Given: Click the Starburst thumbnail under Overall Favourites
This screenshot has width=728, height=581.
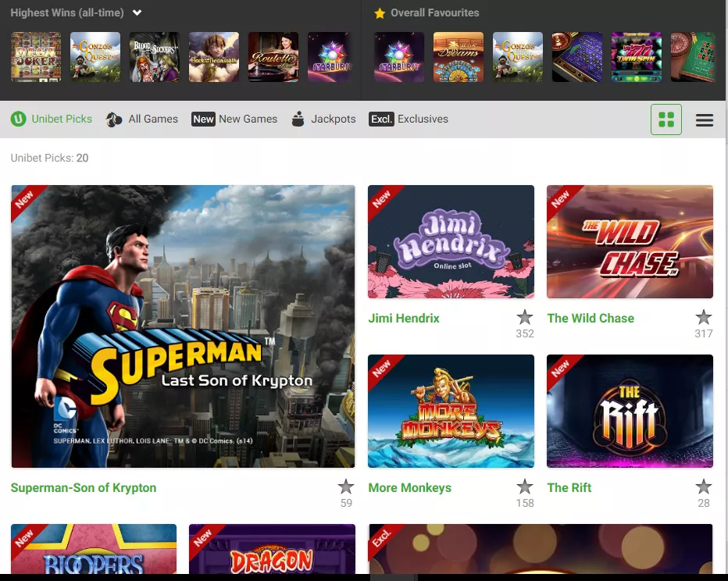Looking at the screenshot, I should [x=398, y=57].
